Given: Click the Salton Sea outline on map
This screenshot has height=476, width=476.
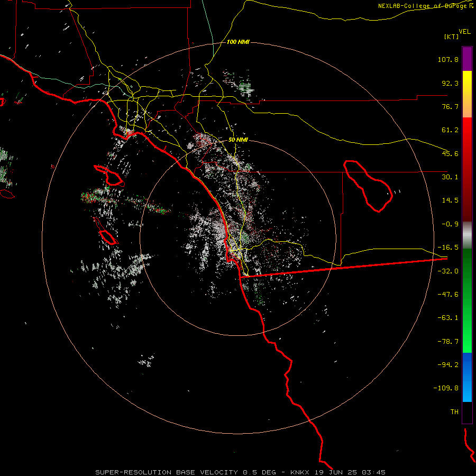Looking at the screenshot, I should point(368,186).
